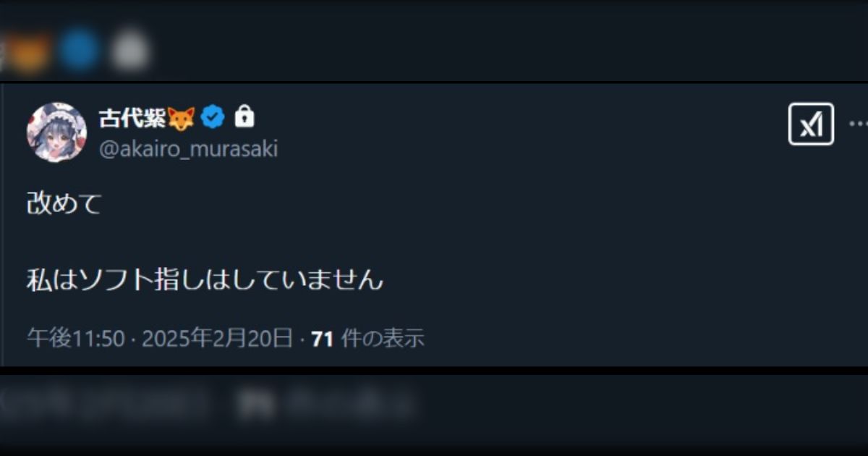Open the profile via @akairo_murasaki handle
The width and height of the screenshot is (868, 456).
(x=190, y=150)
